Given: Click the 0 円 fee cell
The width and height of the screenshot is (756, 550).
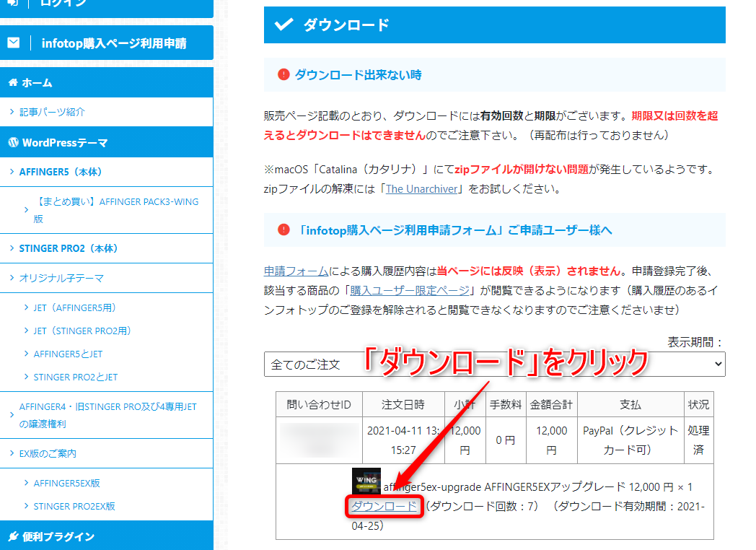Looking at the screenshot, I should (x=506, y=440).
